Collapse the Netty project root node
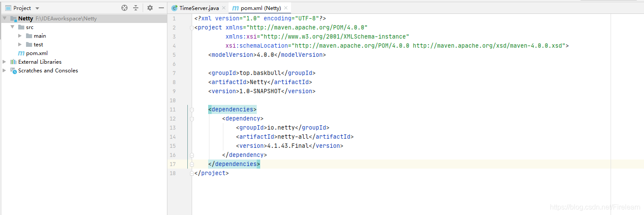Image resolution: width=644 pixels, height=215 pixels. pos(5,18)
